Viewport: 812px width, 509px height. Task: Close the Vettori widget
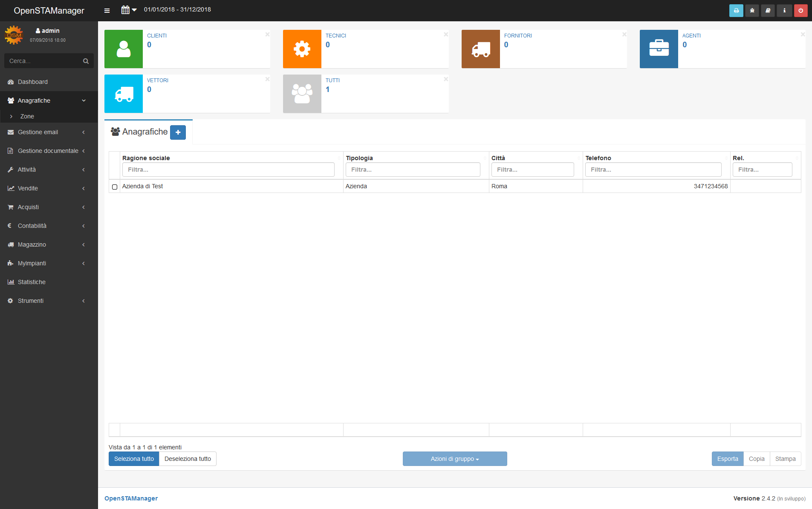pos(267,79)
